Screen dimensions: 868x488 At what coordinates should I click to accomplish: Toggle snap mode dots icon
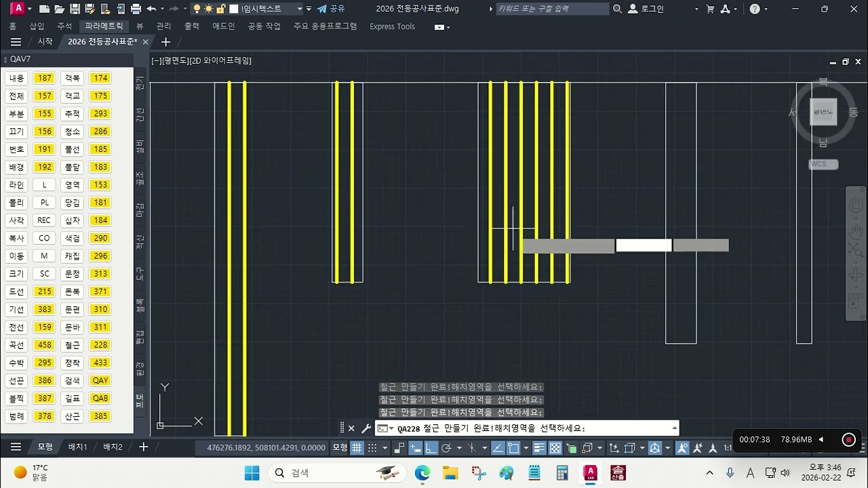coord(372,448)
